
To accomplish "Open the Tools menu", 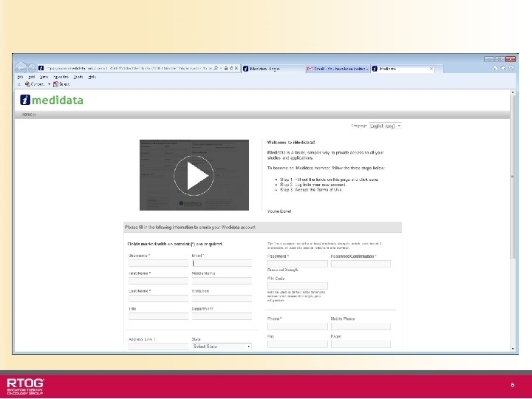I will [x=78, y=77].
